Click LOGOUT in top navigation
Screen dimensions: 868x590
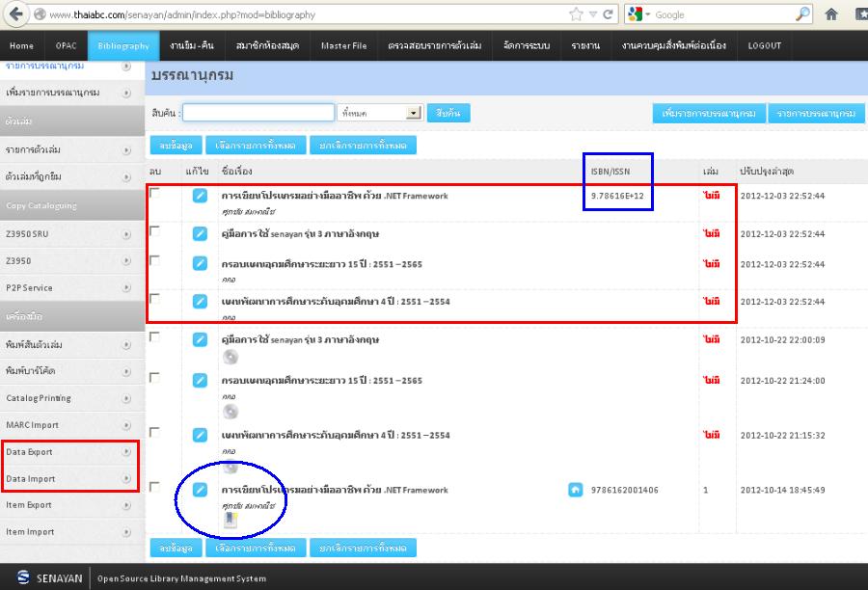coord(764,45)
